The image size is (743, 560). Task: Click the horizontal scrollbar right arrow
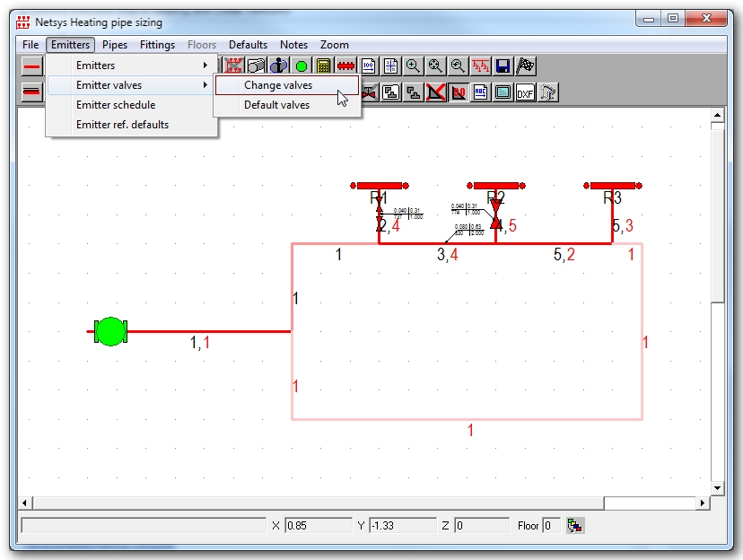click(x=703, y=503)
